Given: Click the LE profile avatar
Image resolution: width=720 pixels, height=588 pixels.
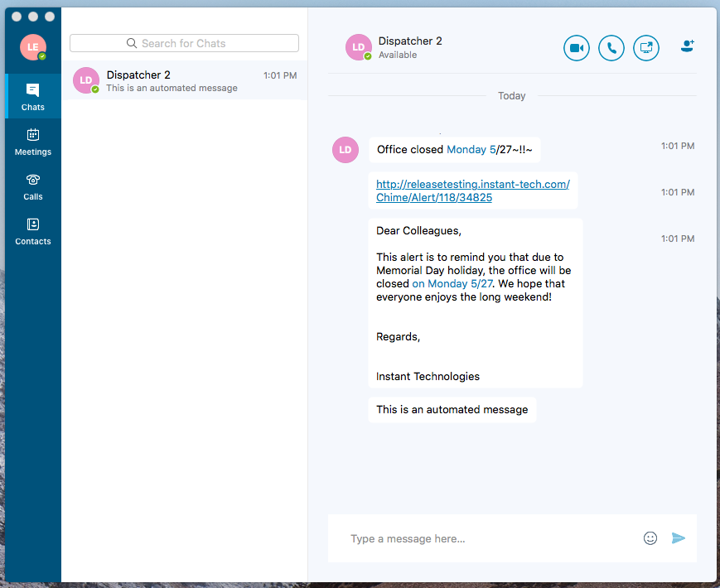Looking at the screenshot, I should [33, 47].
